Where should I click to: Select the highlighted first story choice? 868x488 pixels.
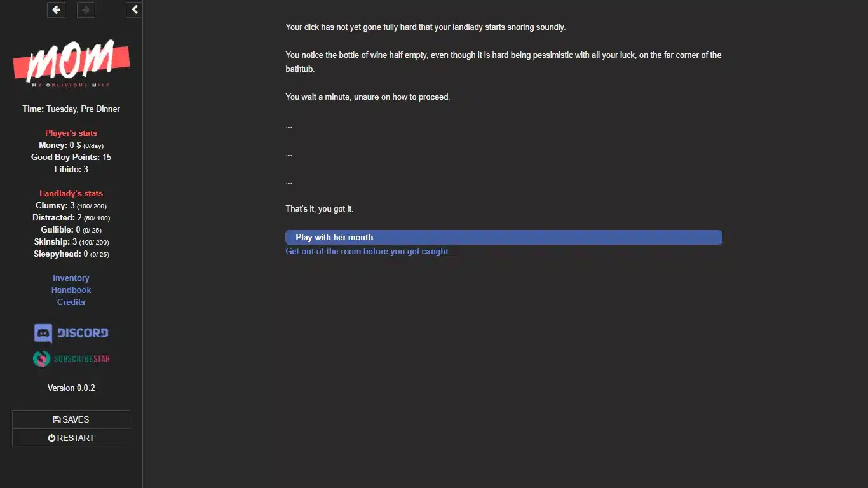click(503, 237)
